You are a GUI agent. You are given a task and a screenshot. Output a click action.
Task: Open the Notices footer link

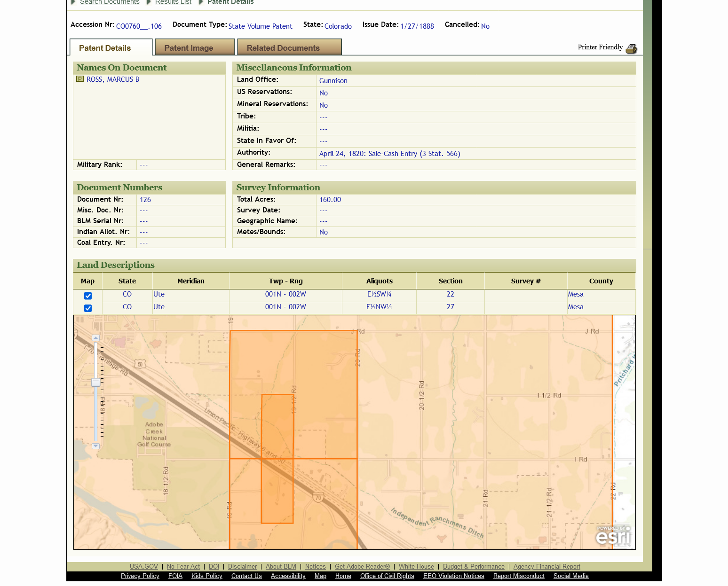click(x=316, y=566)
